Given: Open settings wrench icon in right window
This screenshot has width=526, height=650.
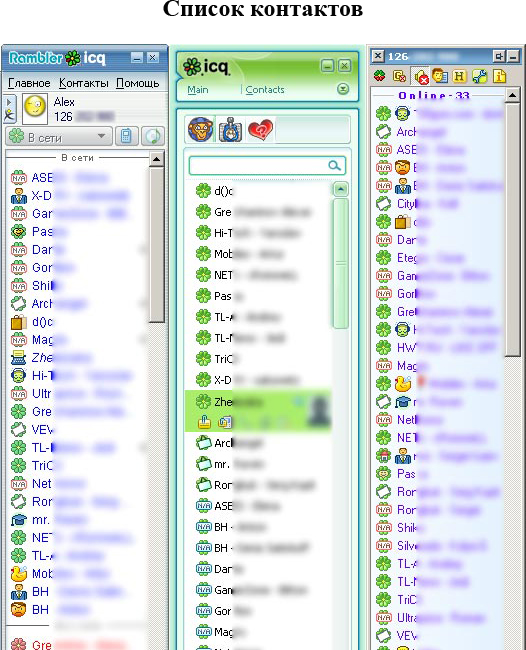Looking at the screenshot, I should click(x=480, y=76).
